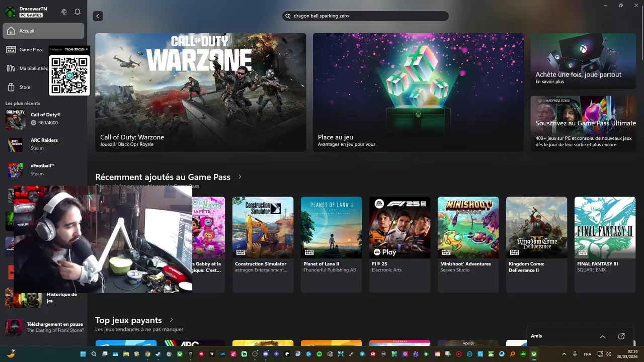Open the weather widget in taskbar
This screenshot has height=362, width=644.
[x=11, y=353]
